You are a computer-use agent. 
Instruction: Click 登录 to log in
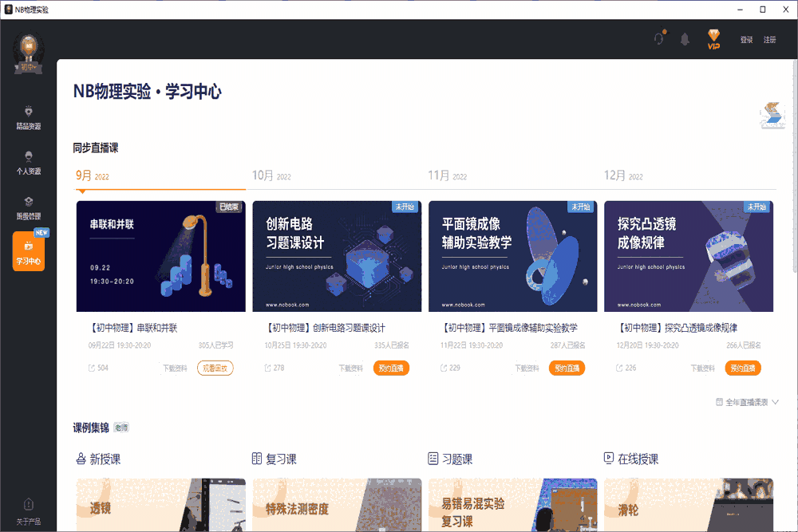(745, 39)
